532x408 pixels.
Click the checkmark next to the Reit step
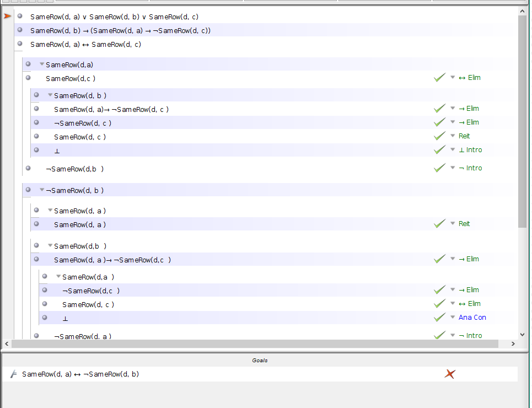coord(439,136)
